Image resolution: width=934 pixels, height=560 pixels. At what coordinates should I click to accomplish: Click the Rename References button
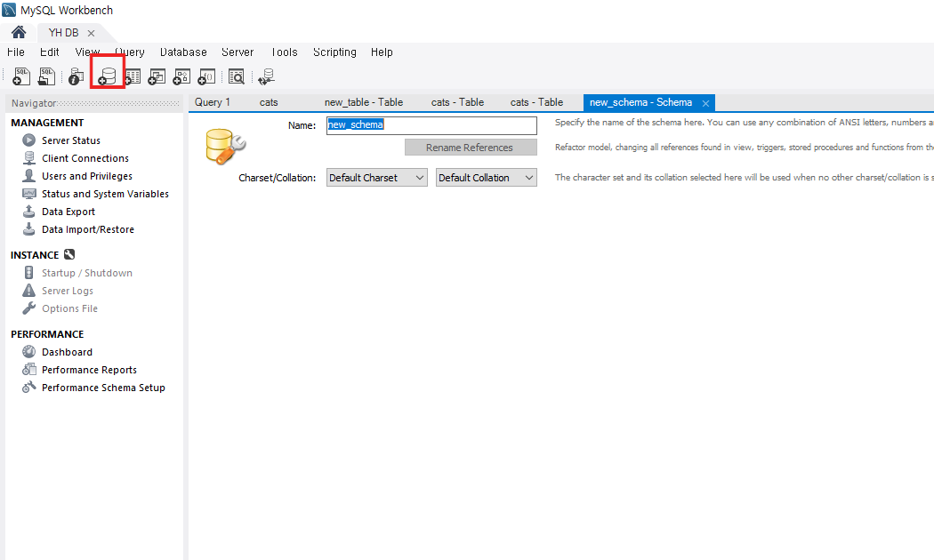[471, 147]
